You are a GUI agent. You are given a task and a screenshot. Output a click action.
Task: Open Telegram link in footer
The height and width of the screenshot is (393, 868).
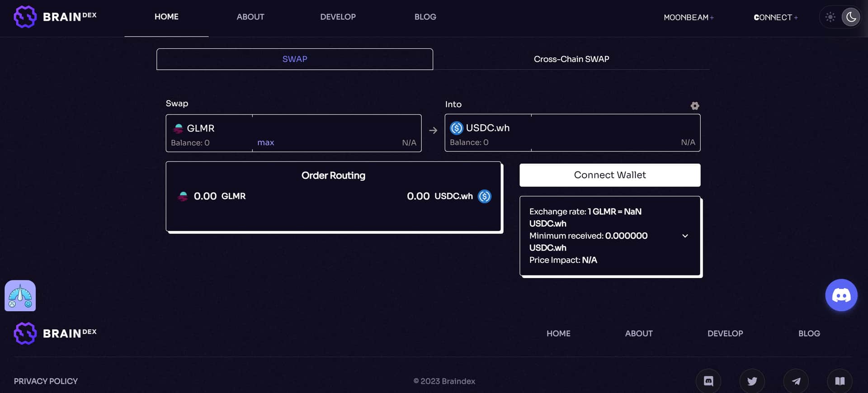796,381
